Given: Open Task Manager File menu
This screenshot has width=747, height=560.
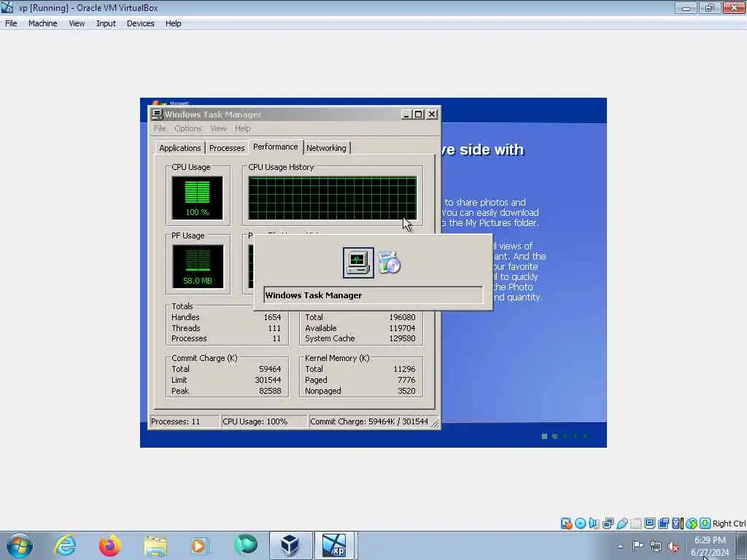Looking at the screenshot, I should click(160, 128).
